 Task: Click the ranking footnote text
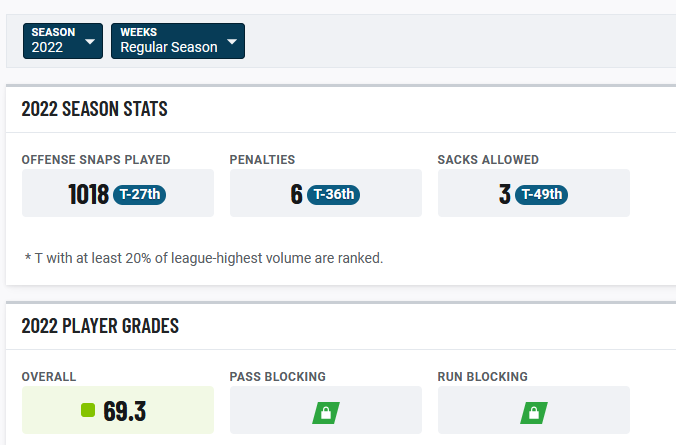click(204, 258)
